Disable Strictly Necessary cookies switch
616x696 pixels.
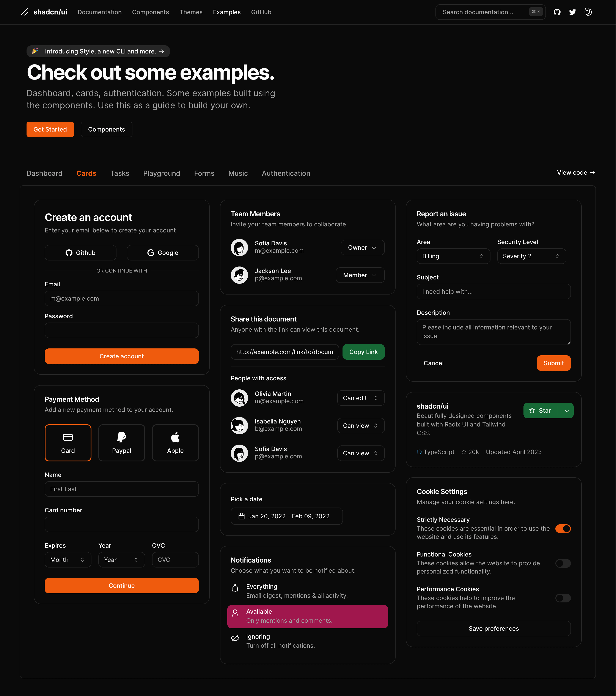pos(563,528)
